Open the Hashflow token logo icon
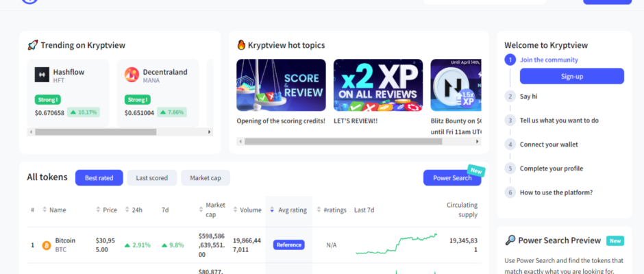This screenshot has width=644, height=274. (42, 75)
